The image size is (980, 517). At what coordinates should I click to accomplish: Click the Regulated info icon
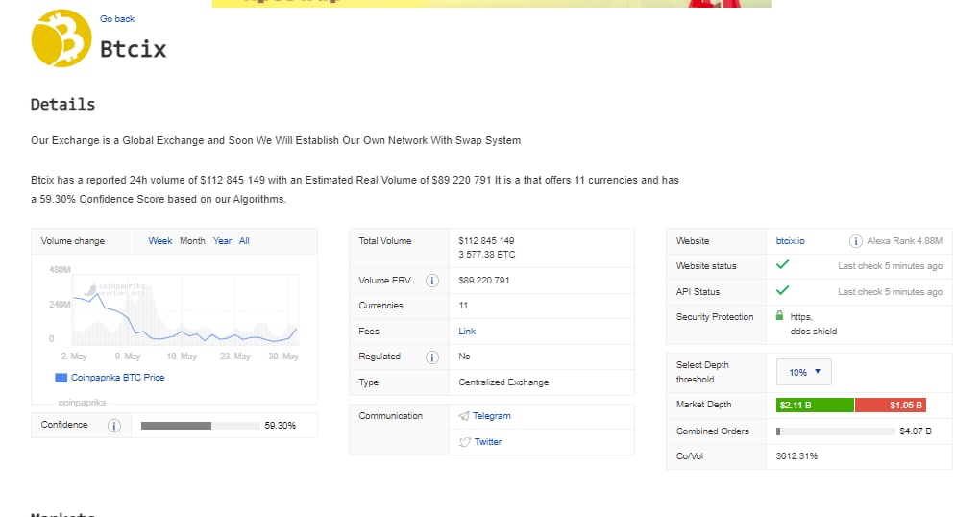point(432,357)
